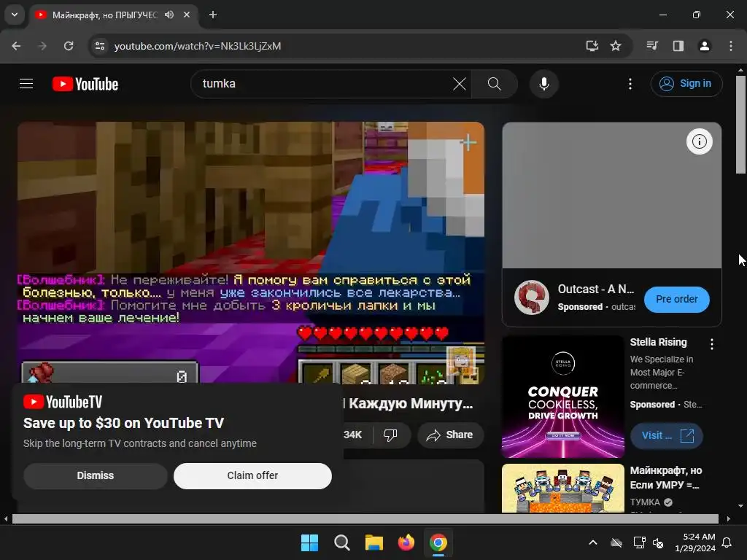Image resolution: width=747 pixels, height=560 pixels.
Task: Click the address bar URL
Action: tap(197, 46)
